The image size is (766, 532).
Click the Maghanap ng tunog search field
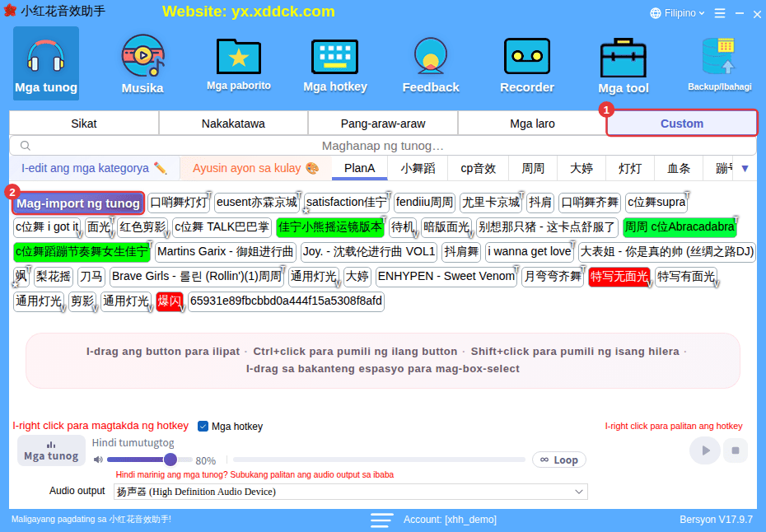[382, 146]
